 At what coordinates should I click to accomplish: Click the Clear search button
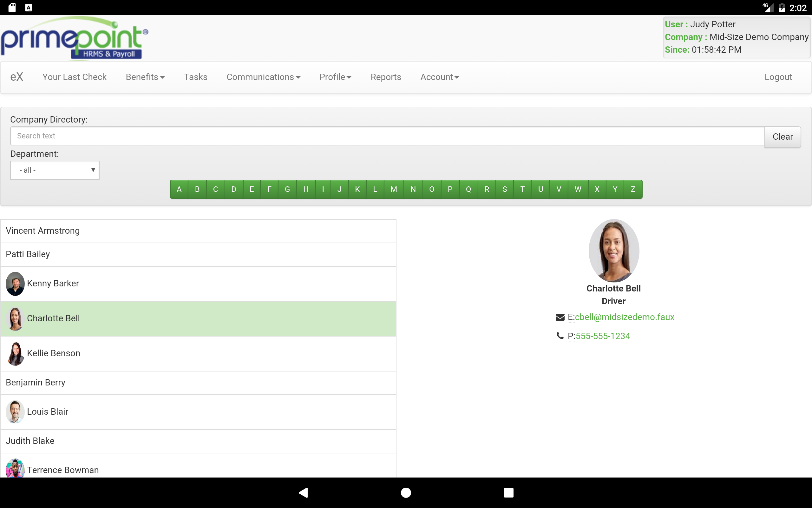(x=783, y=137)
